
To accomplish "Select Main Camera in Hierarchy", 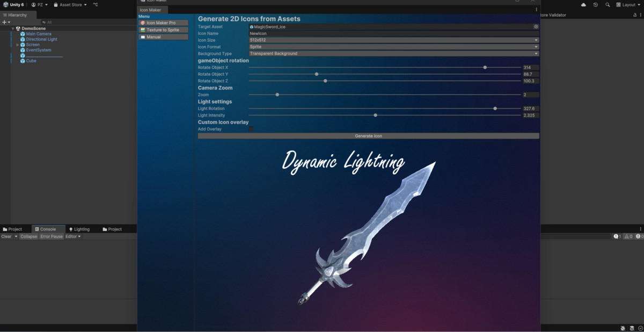I will click(39, 34).
